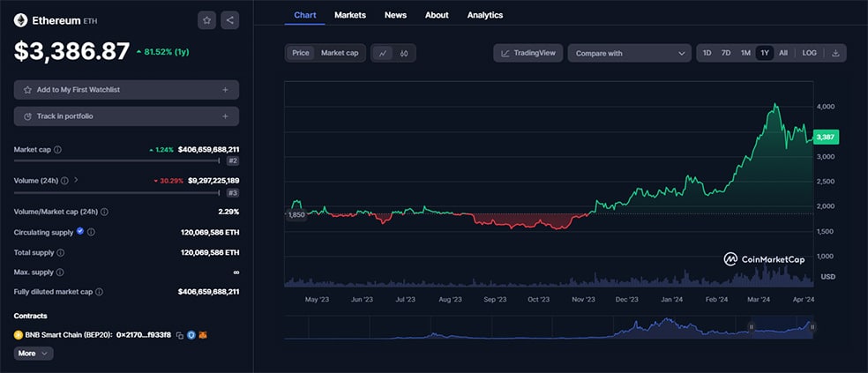Click the 1,850 baseline label on chart
The height and width of the screenshot is (373, 868).
click(296, 215)
